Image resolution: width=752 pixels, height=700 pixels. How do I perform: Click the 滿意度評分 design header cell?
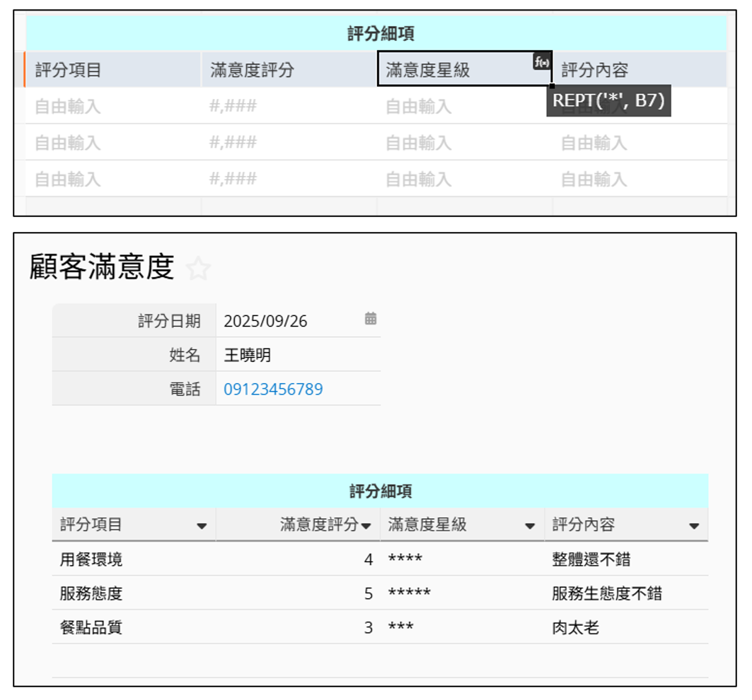point(289,70)
